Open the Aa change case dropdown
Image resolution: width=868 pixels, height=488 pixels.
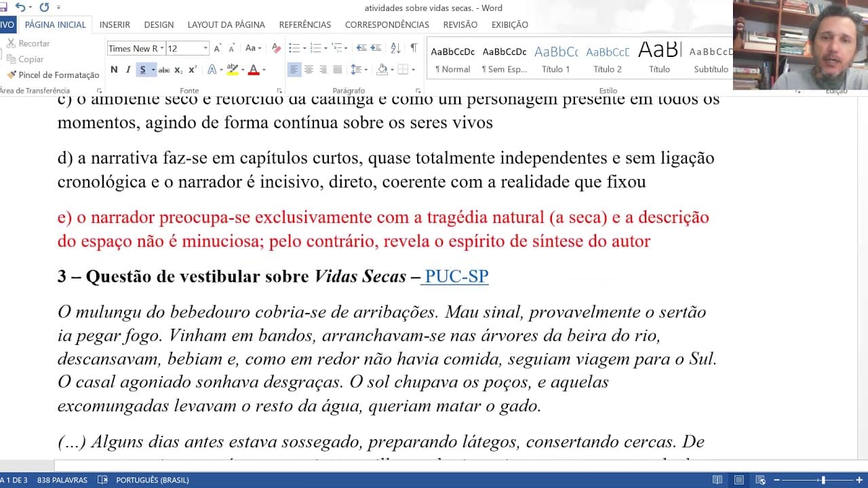[x=254, y=48]
